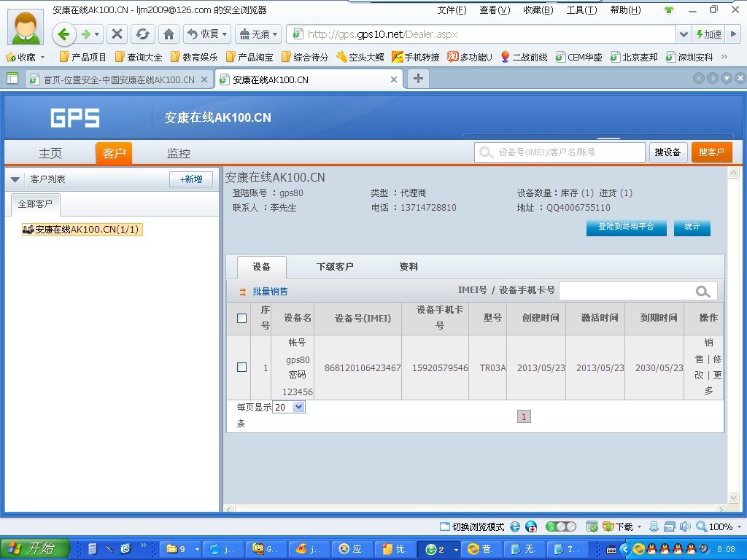The height and width of the screenshot is (560, 747).
Task: Click the browser back arrow
Action: (64, 34)
